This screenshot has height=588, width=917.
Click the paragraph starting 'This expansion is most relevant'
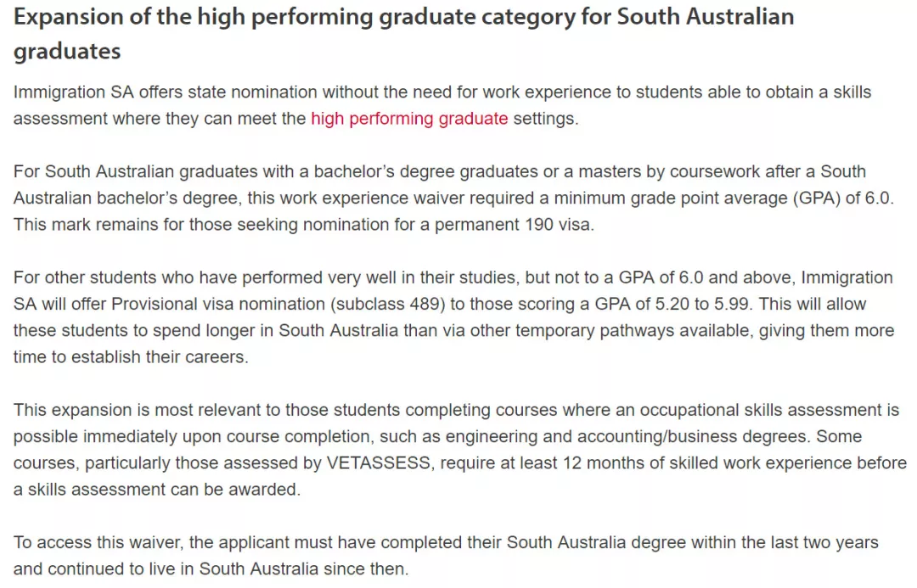[x=459, y=450]
